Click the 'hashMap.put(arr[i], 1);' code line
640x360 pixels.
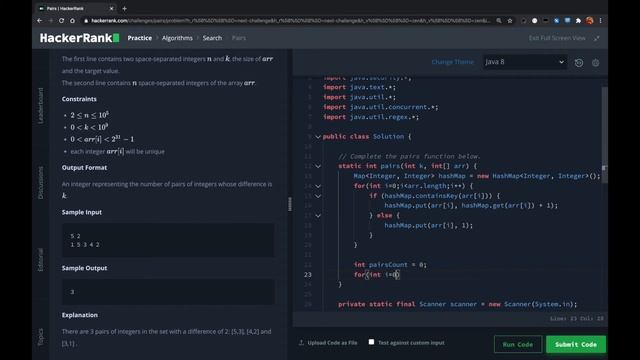pos(429,225)
